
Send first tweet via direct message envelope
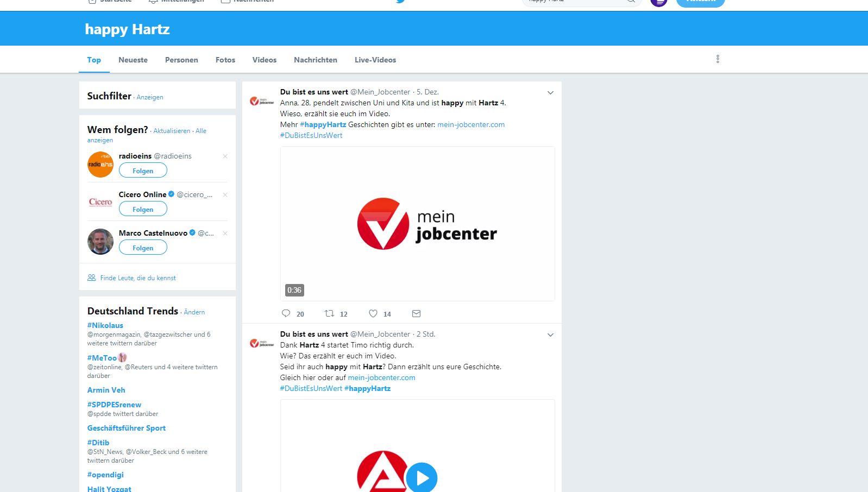417,313
